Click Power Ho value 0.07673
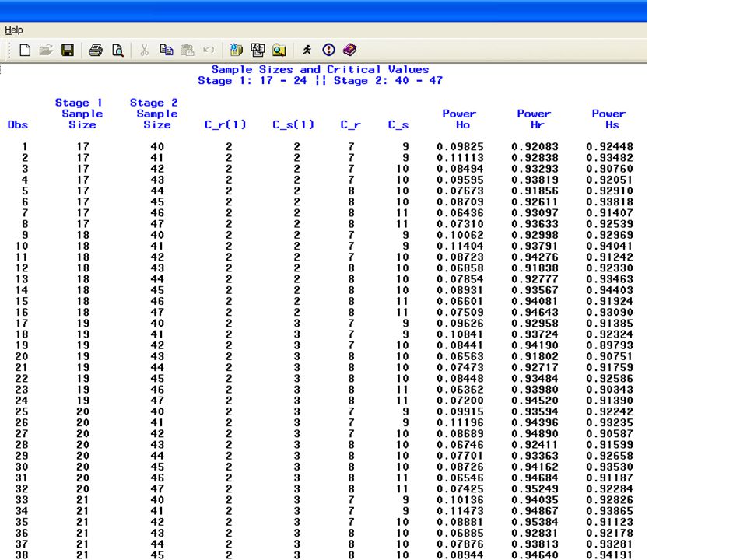747x560 pixels. click(460, 191)
